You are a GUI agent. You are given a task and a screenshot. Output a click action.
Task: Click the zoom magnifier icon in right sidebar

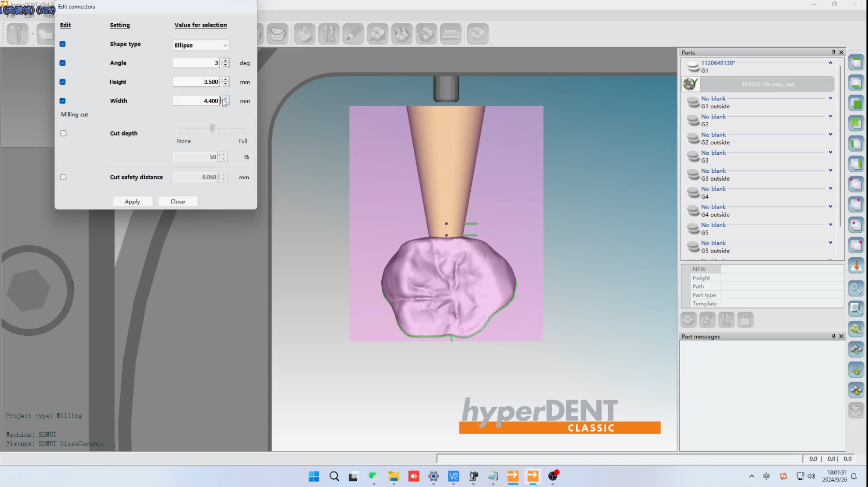pyautogui.click(x=856, y=288)
